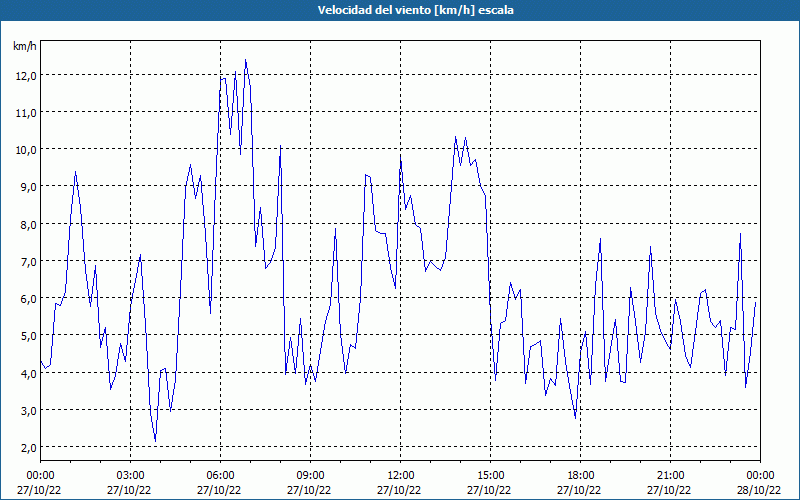Click the 9,0 y-axis value
Screen dimensions: 800x500
(29, 187)
